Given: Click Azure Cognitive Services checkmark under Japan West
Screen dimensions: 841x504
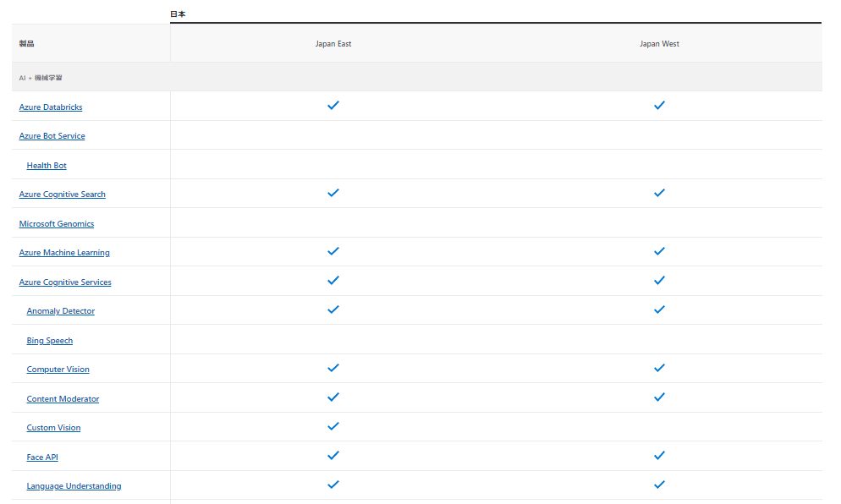Looking at the screenshot, I should tap(659, 281).
